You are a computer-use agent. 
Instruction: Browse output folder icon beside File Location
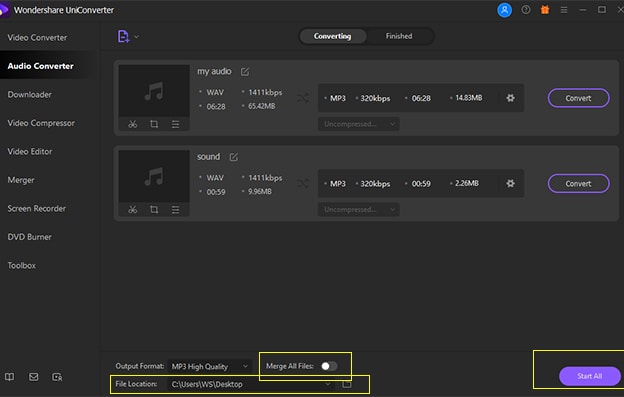[x=347, y=384]
